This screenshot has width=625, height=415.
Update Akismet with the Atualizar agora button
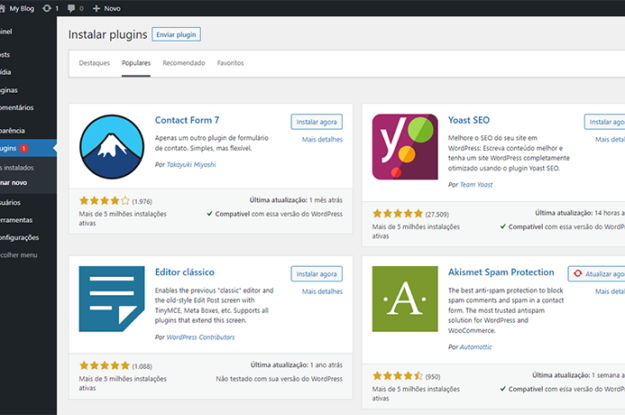pos(597,274)
